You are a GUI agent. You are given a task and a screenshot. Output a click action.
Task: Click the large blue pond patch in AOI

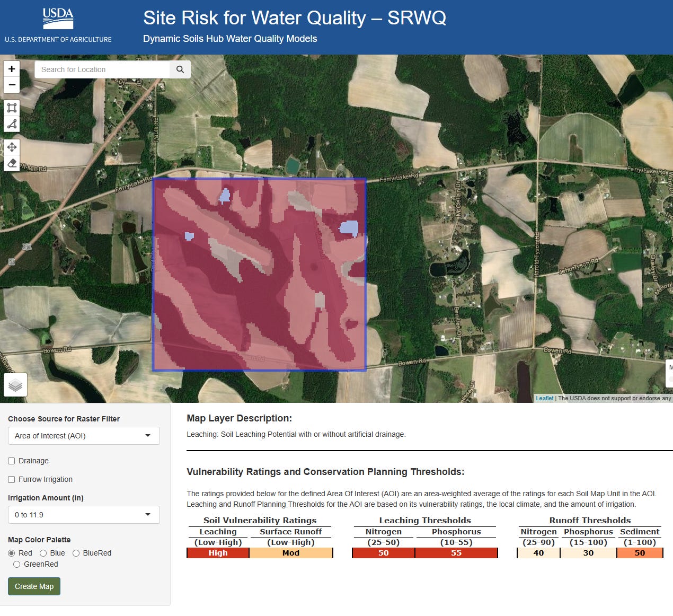tap(349, 228)
